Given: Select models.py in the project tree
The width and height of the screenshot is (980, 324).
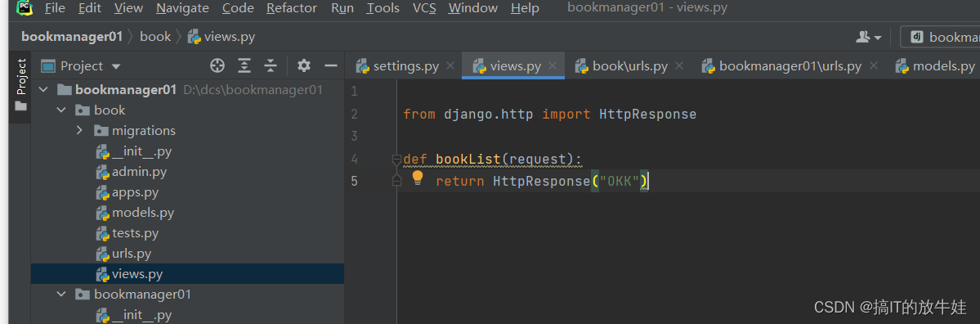Looking at the screenshot, I should pos(142,213).
